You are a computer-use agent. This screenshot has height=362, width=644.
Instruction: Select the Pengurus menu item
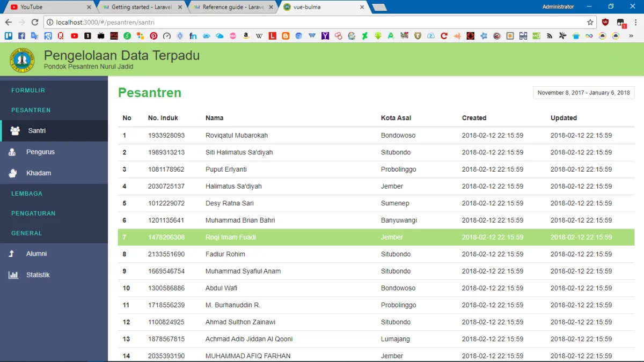pos(54,152)
